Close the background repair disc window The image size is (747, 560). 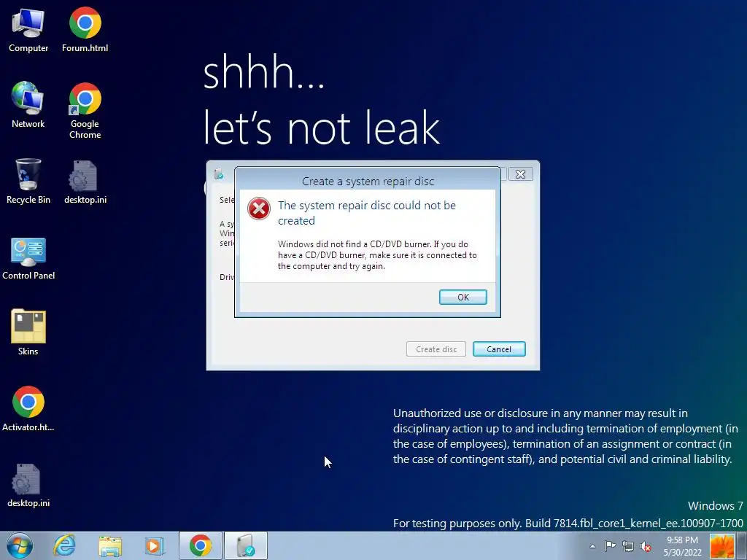tap(520, 174)
